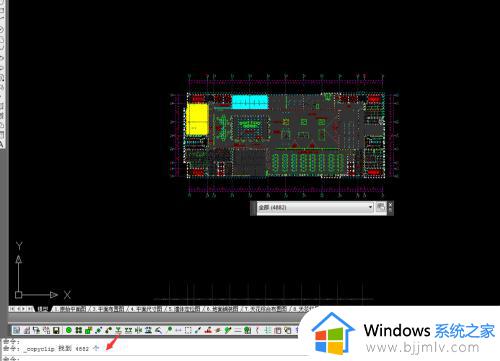Open the 全部 (4882) selection dropdown
Viewport: 500px width, 361px height.
(x=315, y=208)
